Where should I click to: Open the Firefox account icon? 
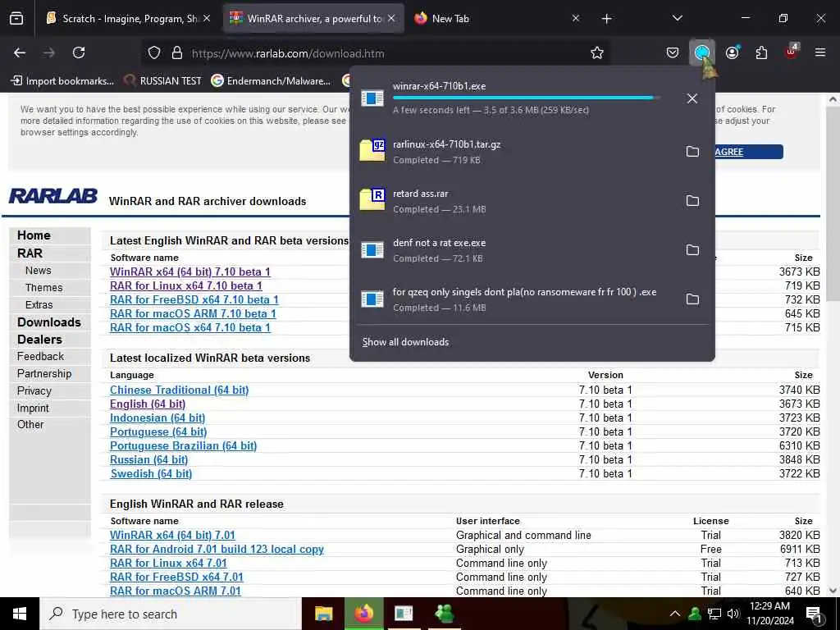(x=732, y=53)
